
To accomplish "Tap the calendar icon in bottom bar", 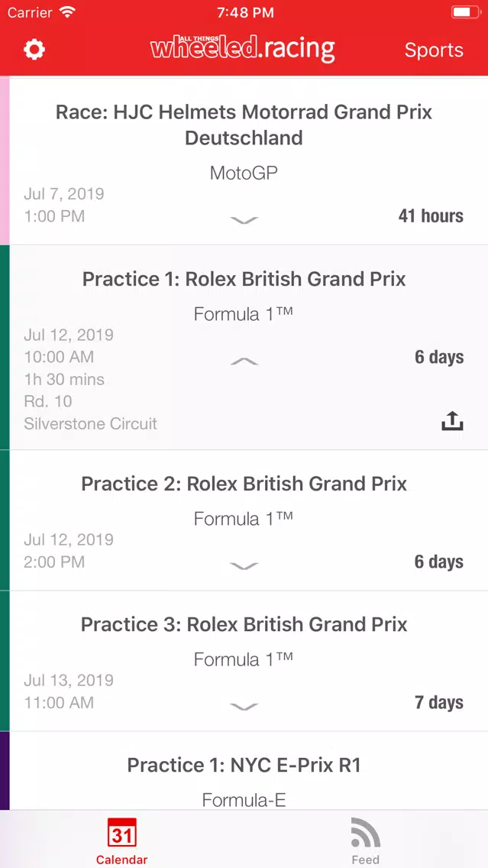I will click(x=122, y=833).
